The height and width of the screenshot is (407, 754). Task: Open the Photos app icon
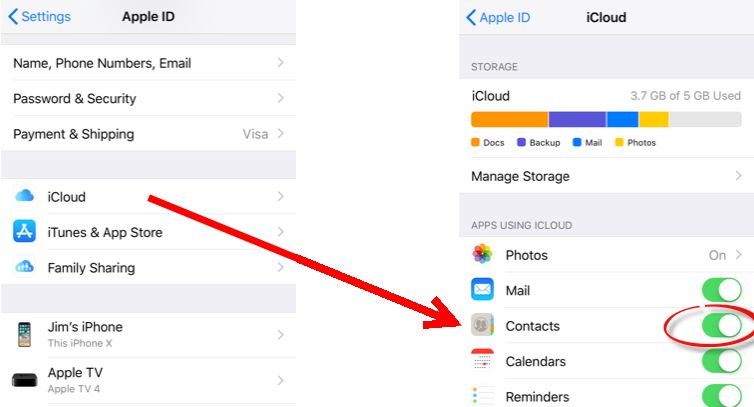coord(482,255)
